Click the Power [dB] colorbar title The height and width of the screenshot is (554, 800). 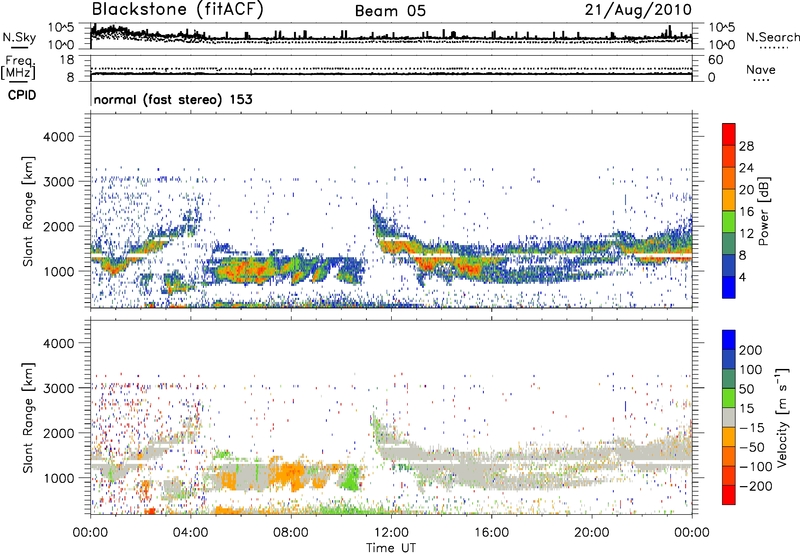tap(764, 211)
